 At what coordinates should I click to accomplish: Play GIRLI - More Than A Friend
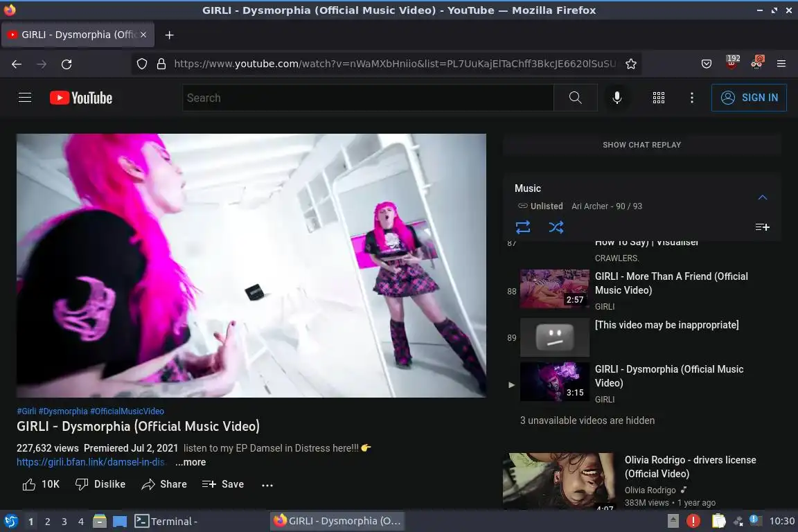641,291
